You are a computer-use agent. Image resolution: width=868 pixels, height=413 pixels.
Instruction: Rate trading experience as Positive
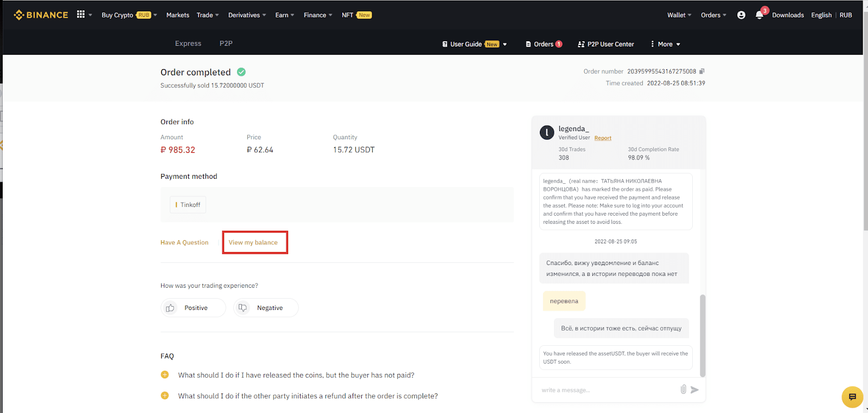tap(193, 308)
